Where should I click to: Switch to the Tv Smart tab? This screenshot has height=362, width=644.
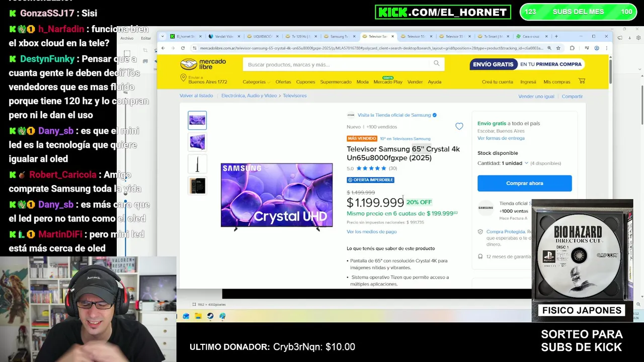click(x=493, y=36)
